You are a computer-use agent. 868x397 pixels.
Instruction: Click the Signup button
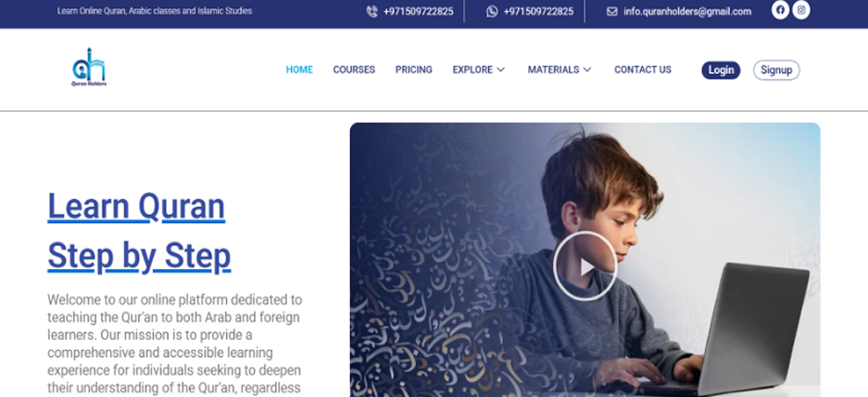[x=776, y=70]
